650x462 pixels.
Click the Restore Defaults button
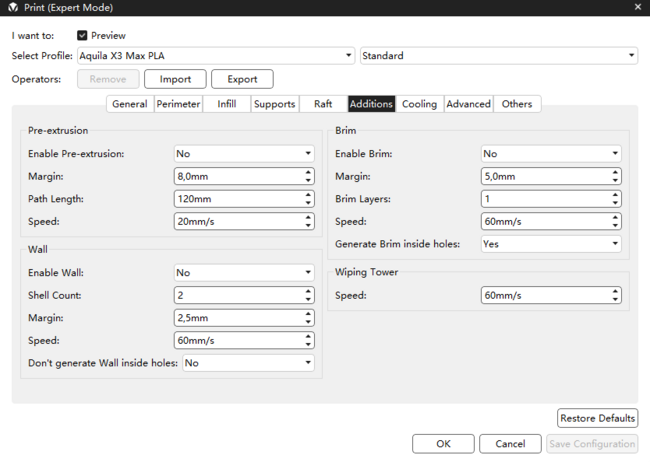(597, 418)
